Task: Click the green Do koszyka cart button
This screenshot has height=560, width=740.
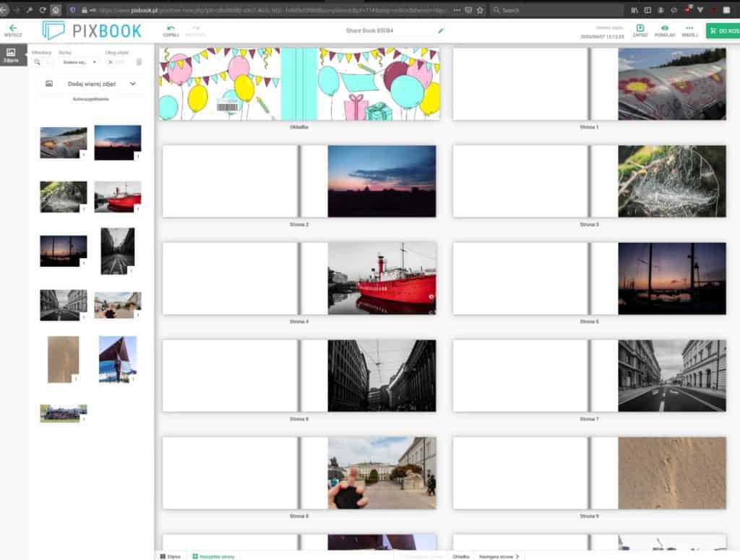Action: [723, 30]
